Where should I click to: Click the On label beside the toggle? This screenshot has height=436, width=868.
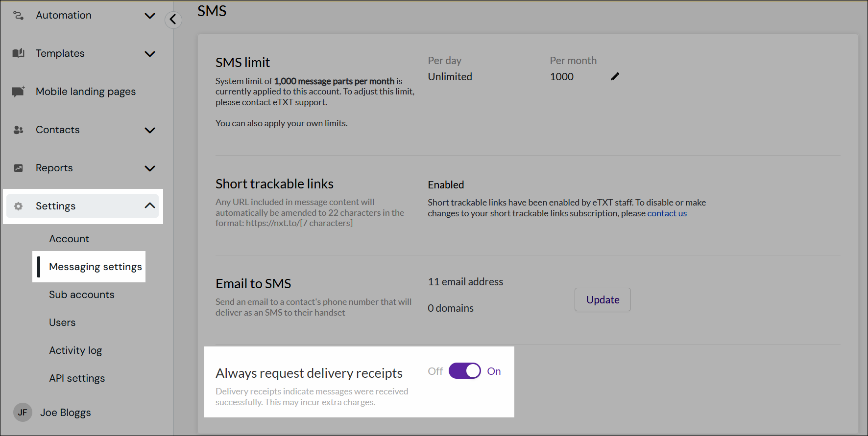(494, 371)
